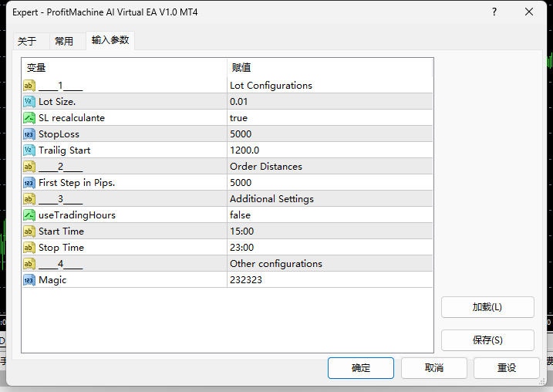Screen dimensions: 553x392
Task: Select the First Step in Pips. variable name
Action: point(77,183)
